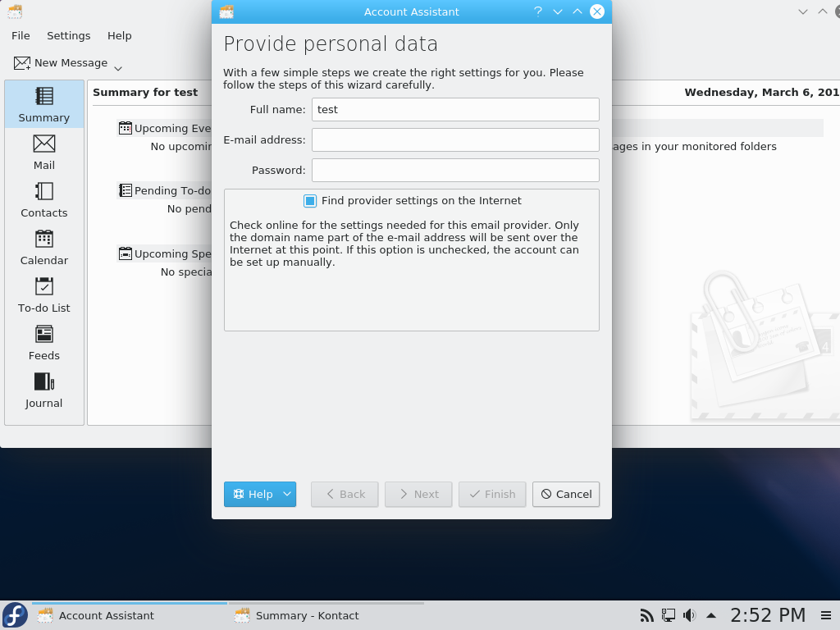Minimize the Account Assistant dialog

[x=558, y=11]
